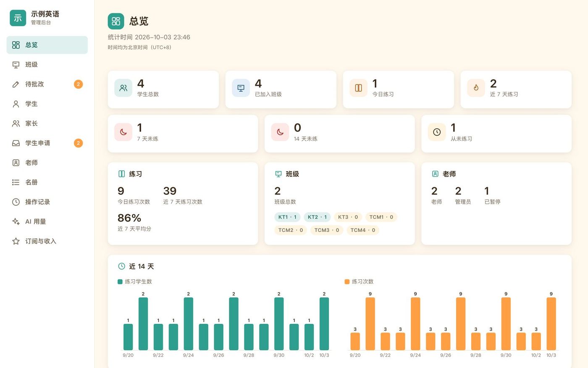Open 名册 from the sidebar
Image resolution: width=588 pixels, height=368 pixels.
click(47, 183)
